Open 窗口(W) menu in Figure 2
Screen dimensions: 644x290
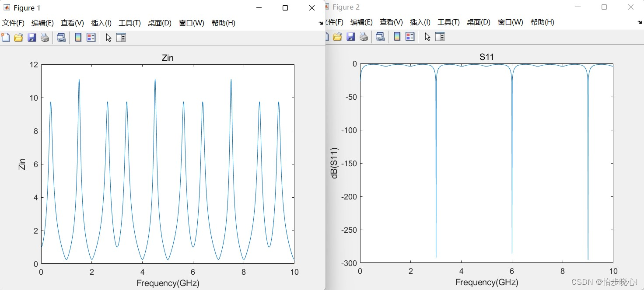click(x=510, y=22)
